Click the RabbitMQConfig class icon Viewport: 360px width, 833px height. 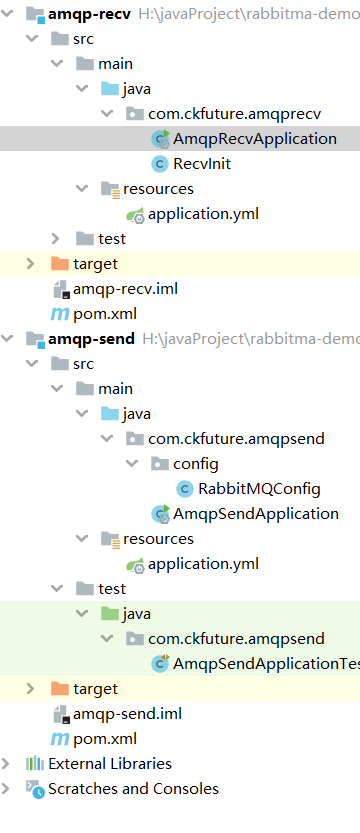pos(185,489)
